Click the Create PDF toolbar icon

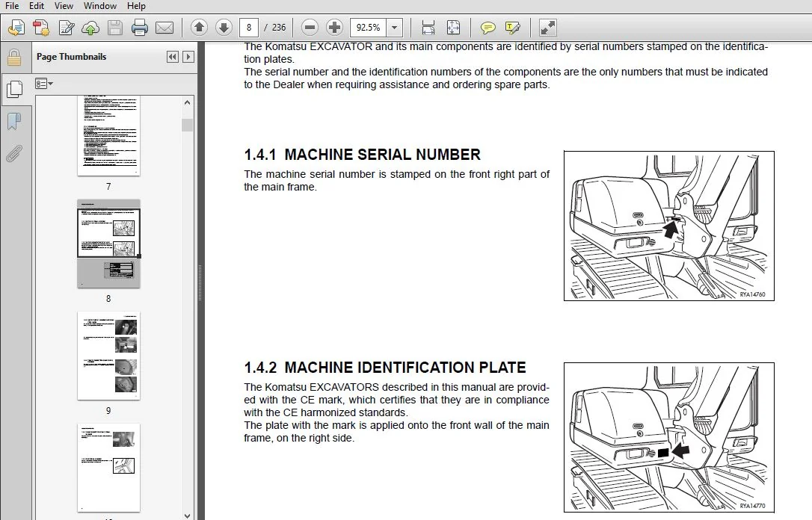(41, 28)
